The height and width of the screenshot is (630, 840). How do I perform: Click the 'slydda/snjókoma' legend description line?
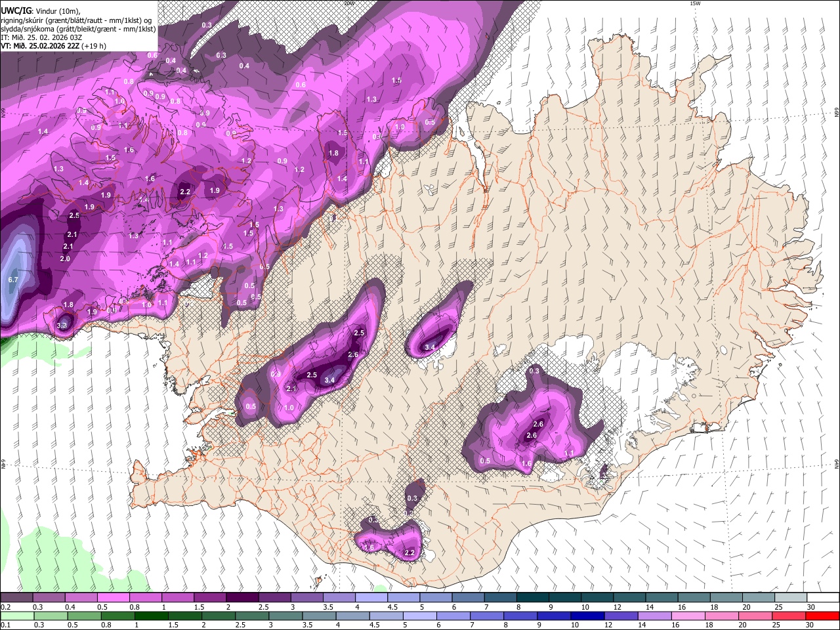coord(78,29)
